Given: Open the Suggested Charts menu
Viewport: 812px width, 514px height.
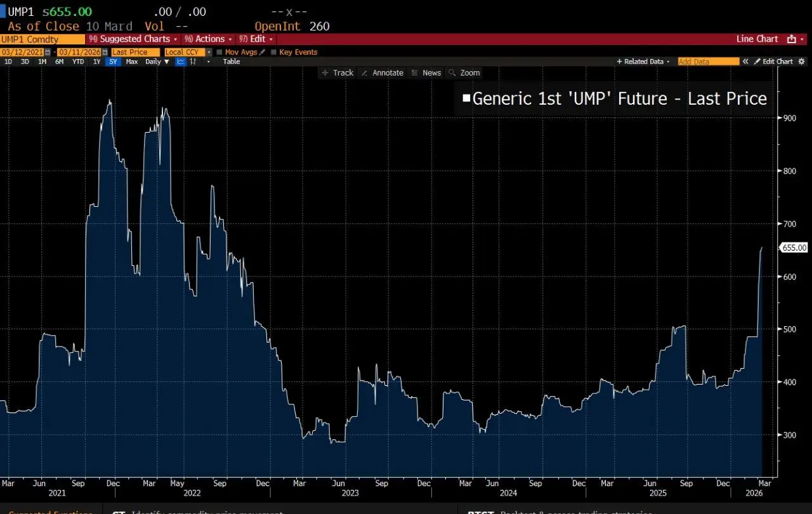Looking at the screenshot, I should (133, 39).
